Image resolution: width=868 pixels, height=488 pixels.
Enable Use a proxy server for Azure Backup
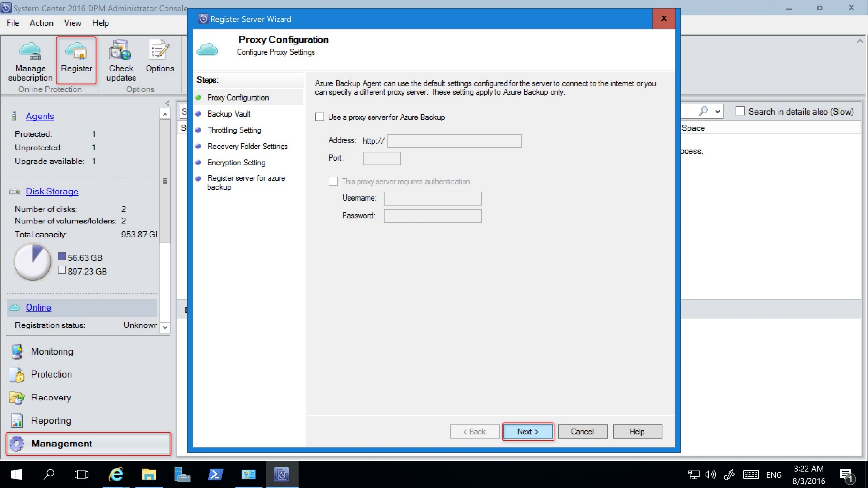pyautogui.click(x=319, y=117)
